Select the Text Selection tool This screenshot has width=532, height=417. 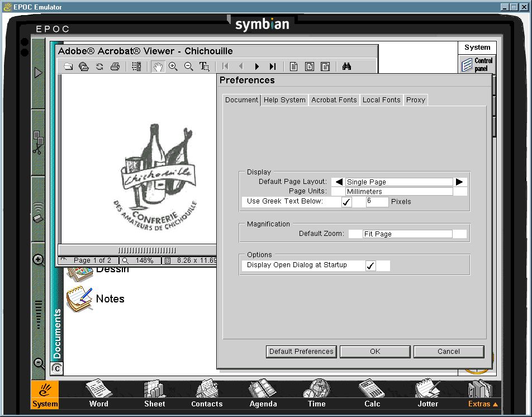coord(205,67)
